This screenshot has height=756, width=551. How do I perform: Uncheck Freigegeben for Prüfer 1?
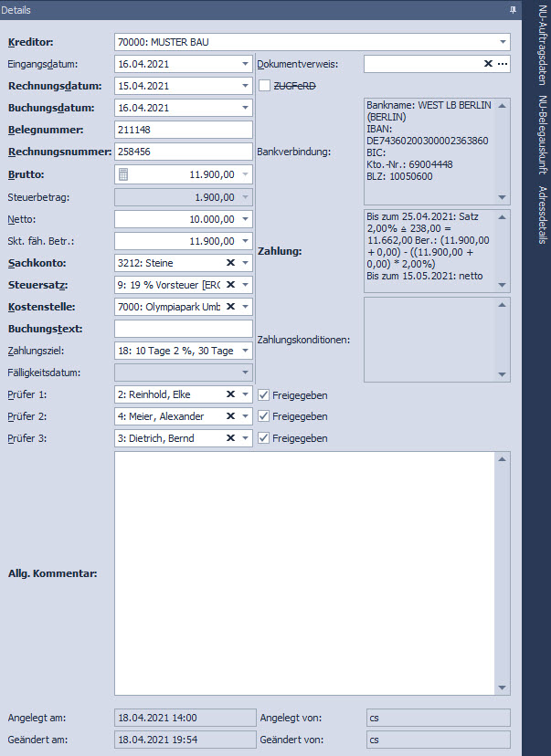[265, 395]
